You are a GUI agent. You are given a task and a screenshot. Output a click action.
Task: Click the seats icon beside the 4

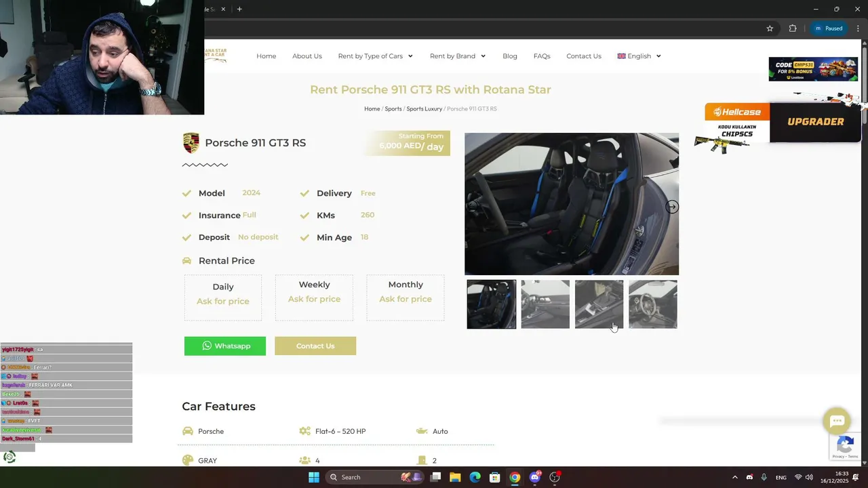pyautogui.click(x=304, y=460)
